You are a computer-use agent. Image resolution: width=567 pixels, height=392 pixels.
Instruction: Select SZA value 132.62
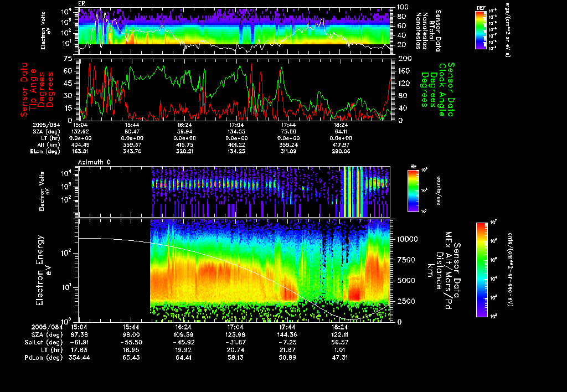point(80,132)
